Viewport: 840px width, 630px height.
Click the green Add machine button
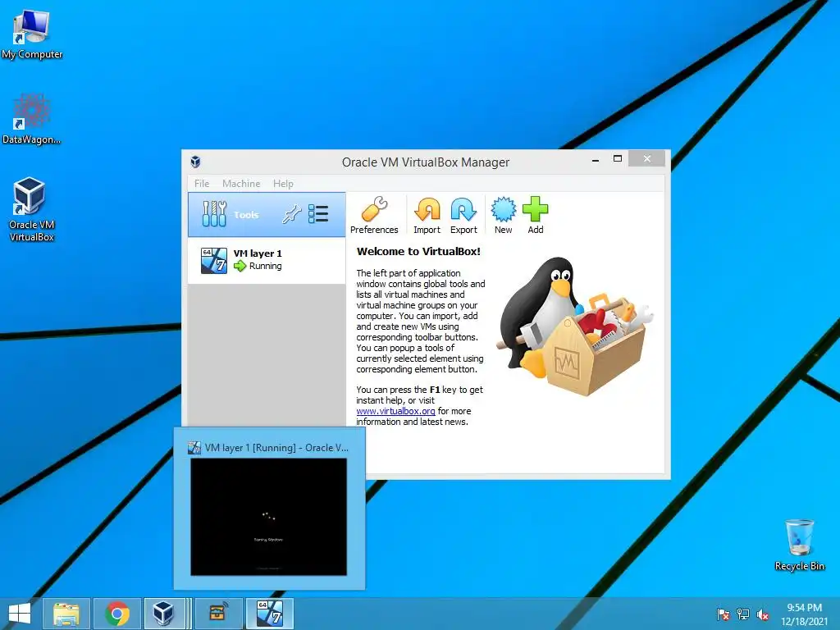point(535,216)
